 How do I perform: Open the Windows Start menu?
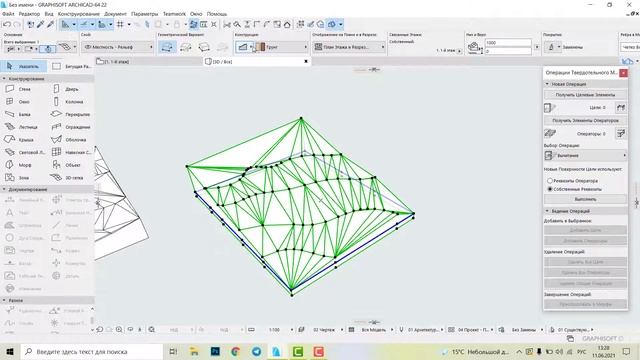(10, 351)
